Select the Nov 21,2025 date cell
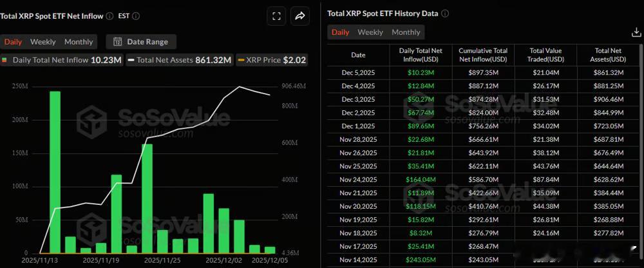The width and height of the screenshot is (644, 268). click(x=358, y=193)
